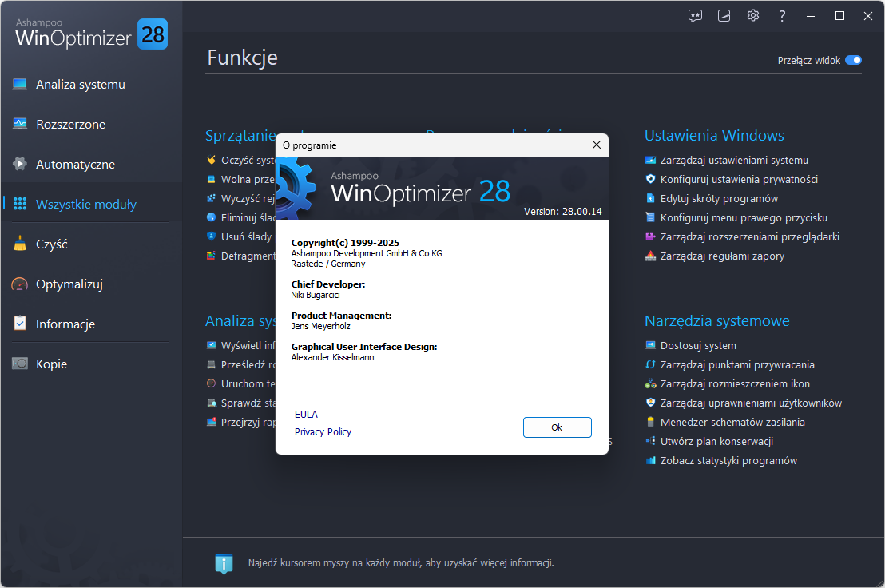This screenshot has width=885, height=588.
Task: Click Dostosuj system icon
Action: point(650,345)
